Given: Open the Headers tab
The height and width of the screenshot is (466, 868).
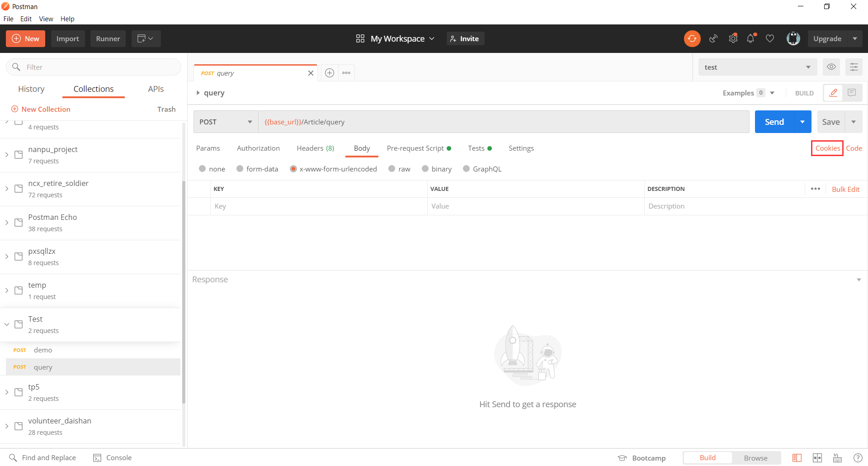Looking at the screenshot, I should pyautogui.click(x=316, y=148).
